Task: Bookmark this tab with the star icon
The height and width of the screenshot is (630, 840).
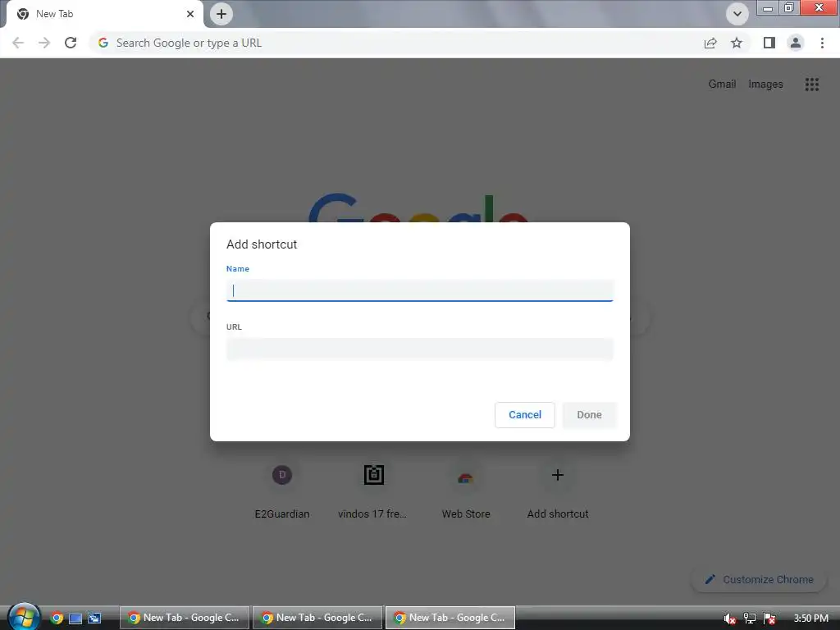Action: click(x=737, y=43)
